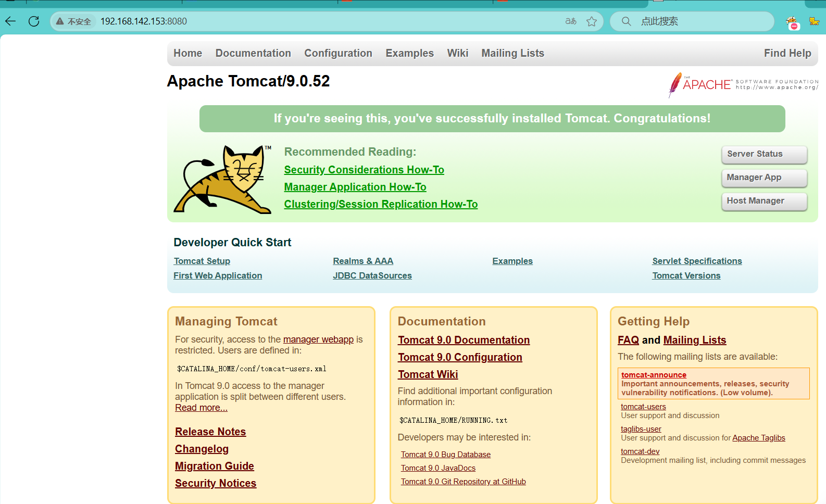Open Security Notices link
The height and width of the screenshot is (504, 826).
[x=216, y=483]
